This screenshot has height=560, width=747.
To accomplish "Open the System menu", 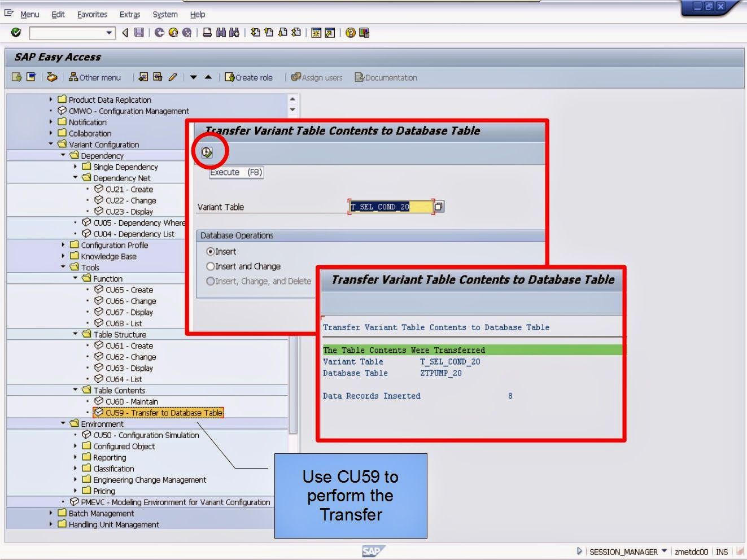I will point(165,14).
